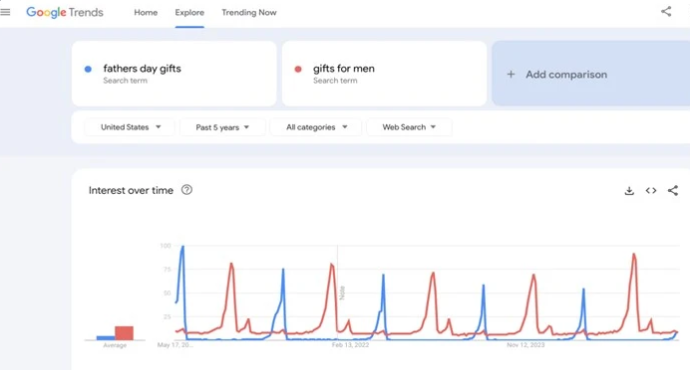Share the Interest over time chart
Viewport: 690px width, 370px height.
click(673, 190)
